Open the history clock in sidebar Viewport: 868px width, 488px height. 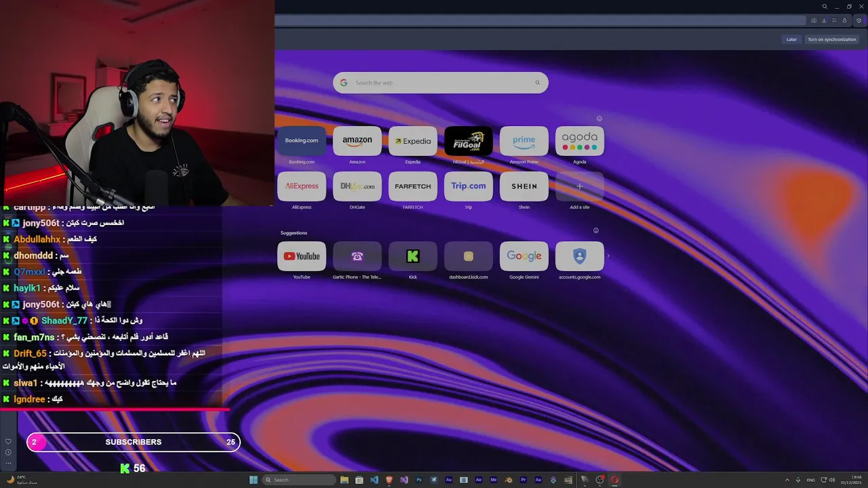pos(8,452)
